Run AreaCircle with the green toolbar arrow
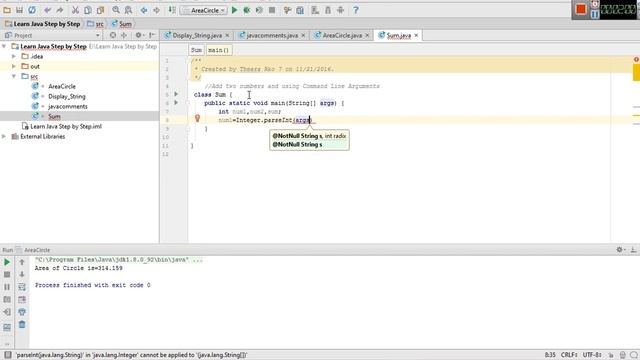Screen dimensions: 640x360 click(x=234, y=10)
